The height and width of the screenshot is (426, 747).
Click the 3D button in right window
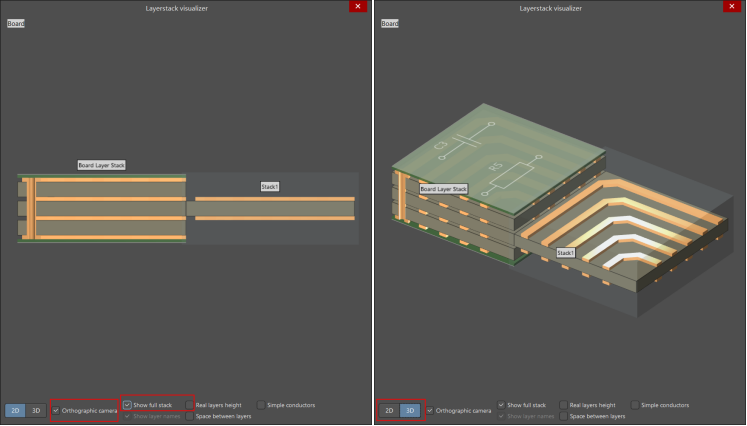coord(410,410)
